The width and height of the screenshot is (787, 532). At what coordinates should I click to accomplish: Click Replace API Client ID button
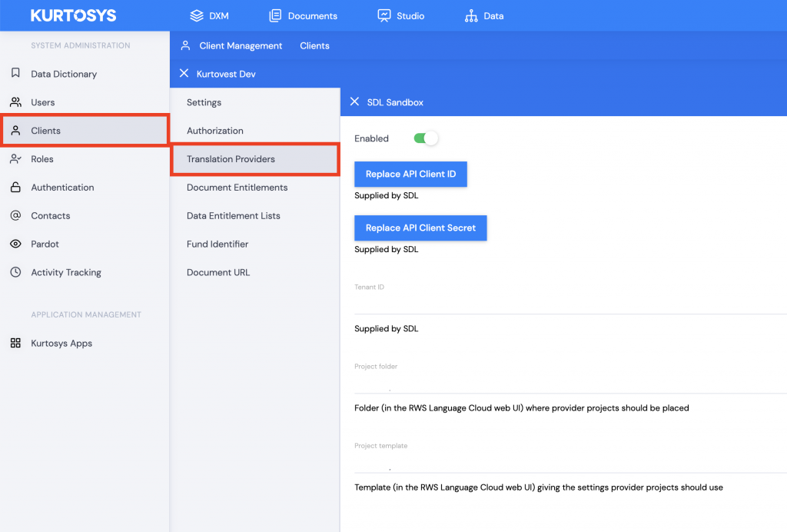pos(410,175)
